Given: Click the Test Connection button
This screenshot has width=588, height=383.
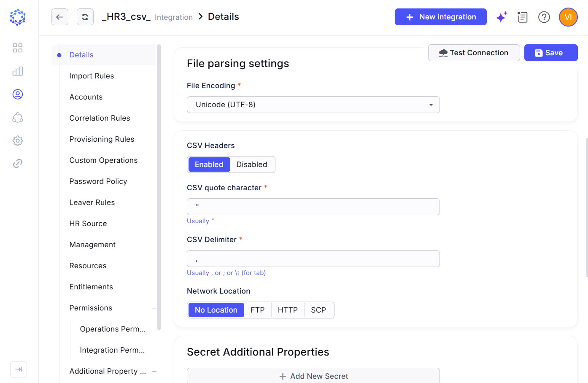Looking at the screenshot, I should coord(474,53).
